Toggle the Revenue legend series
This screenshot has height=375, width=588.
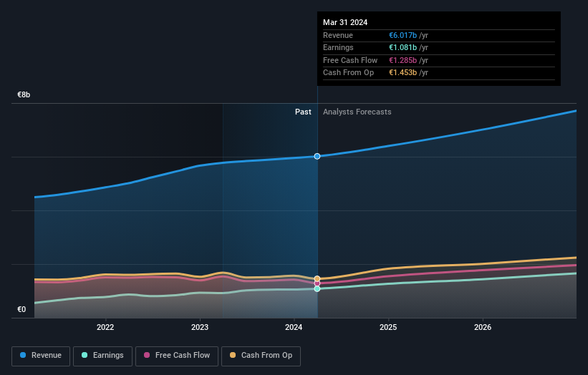pyautogui.click(x=41, y=356)
